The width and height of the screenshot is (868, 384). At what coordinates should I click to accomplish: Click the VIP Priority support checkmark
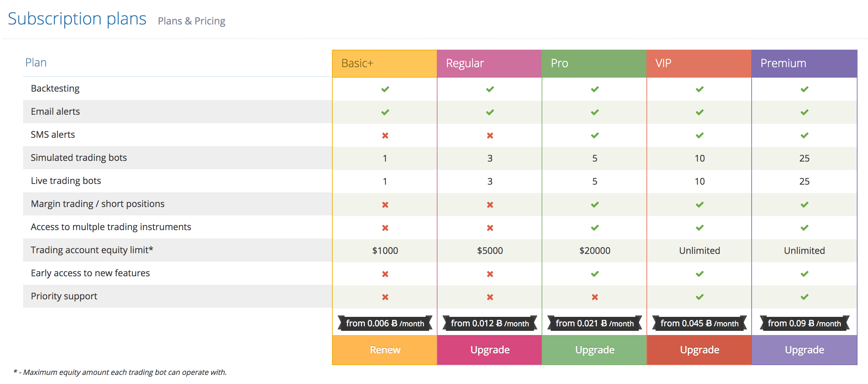pos(700,297)
